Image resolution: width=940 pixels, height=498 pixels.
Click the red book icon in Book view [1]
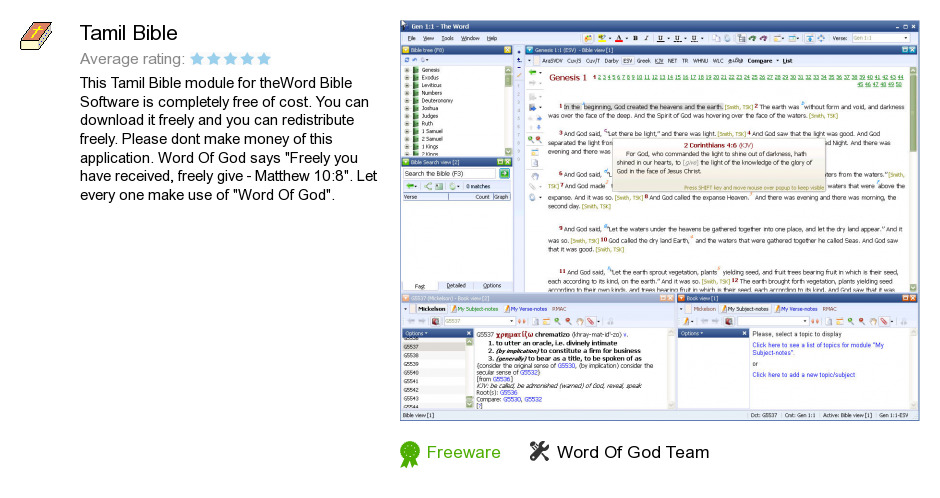(728, 321)
